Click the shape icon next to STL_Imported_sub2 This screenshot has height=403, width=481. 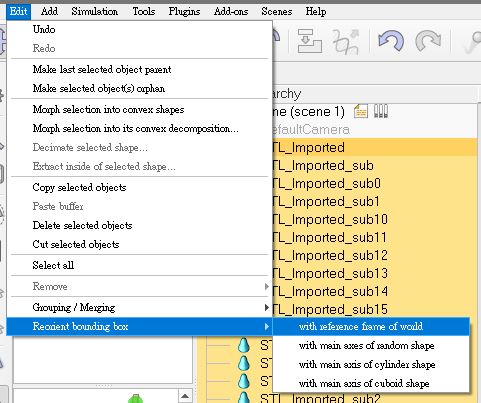(x=244, y=398)
